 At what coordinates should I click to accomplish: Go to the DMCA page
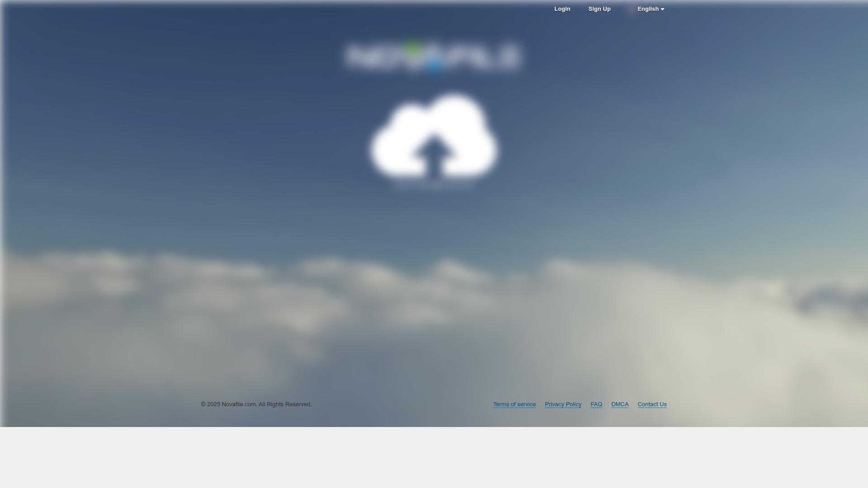tap(620, 404)
